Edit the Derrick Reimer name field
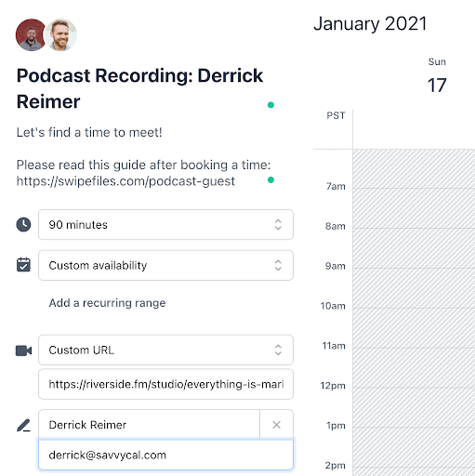 coord(149,425)
